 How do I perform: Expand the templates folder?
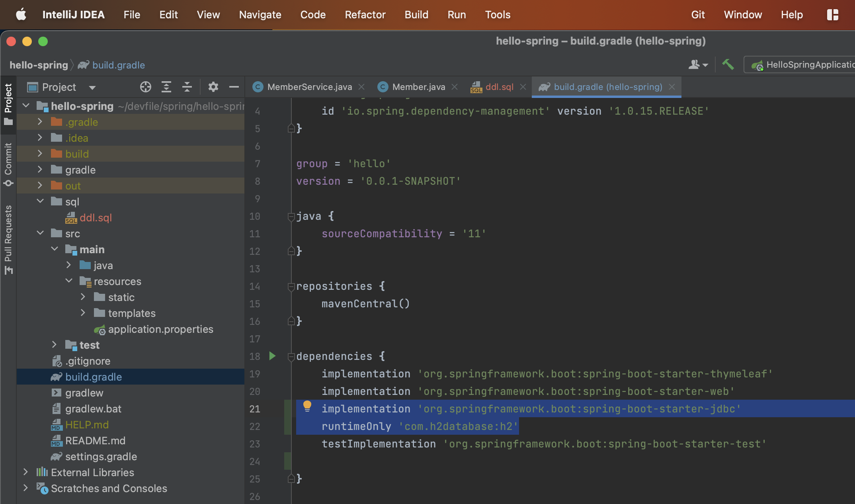(x=83, y=313)
